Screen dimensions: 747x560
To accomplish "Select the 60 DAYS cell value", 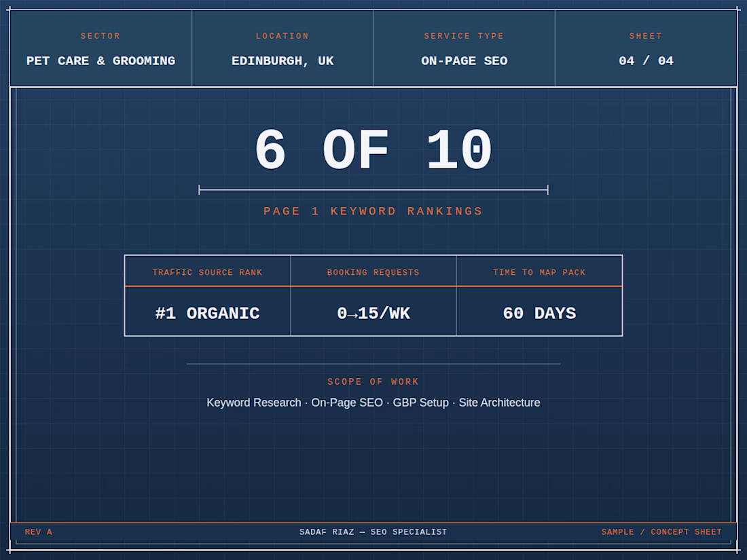I will click(539, 313).
